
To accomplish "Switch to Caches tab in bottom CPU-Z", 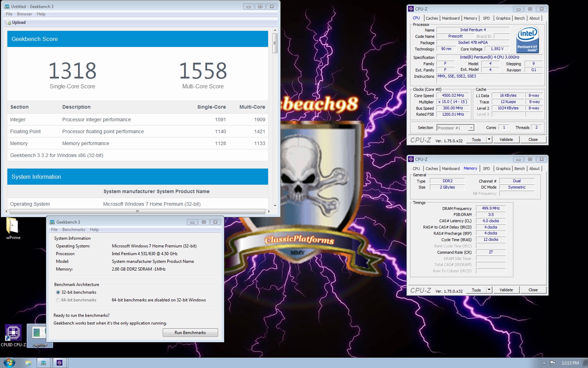I will [x=432, y=169].
